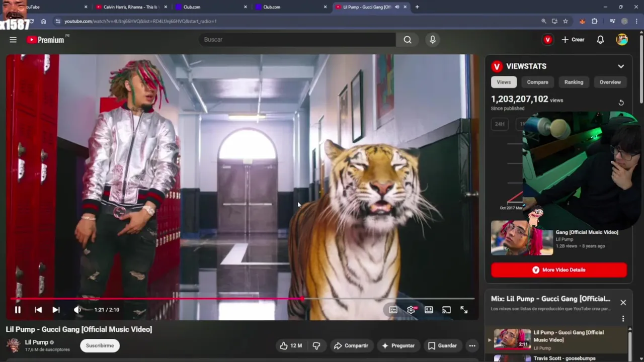Click the Compartir share button

(351, 345)
